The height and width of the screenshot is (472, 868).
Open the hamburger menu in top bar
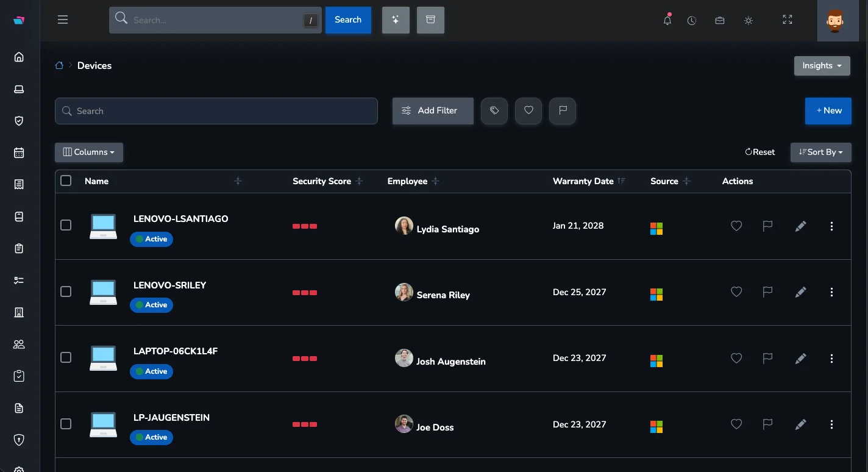click(x=62, y=20)
